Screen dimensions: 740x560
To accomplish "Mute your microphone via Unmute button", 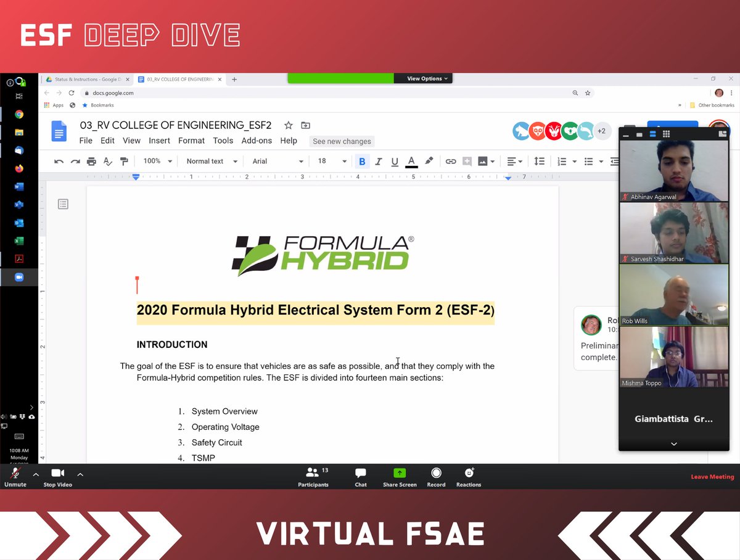I will [15, 476].
